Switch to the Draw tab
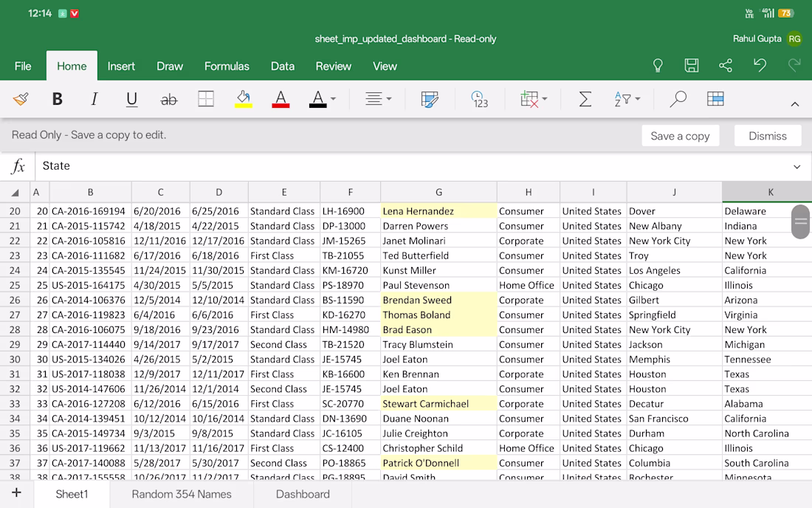812x508 pixels. pos(170,66)
